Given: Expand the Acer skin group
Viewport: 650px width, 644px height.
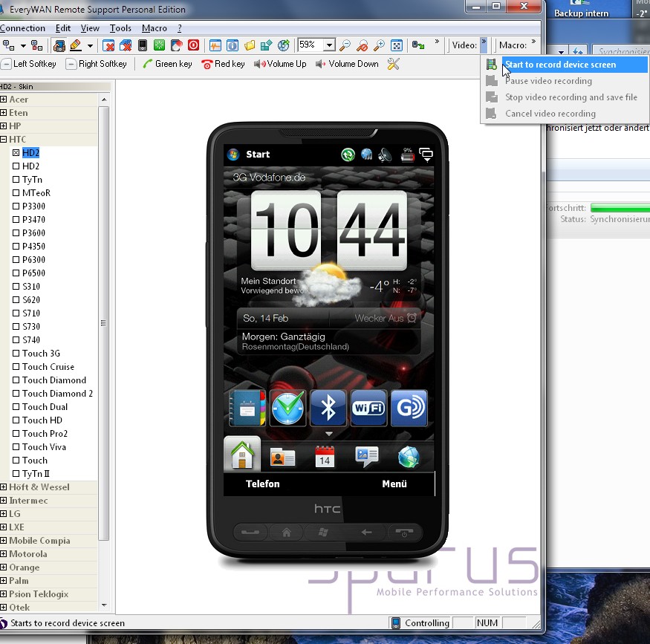Looking at the screenshot, I should (3, 100).
